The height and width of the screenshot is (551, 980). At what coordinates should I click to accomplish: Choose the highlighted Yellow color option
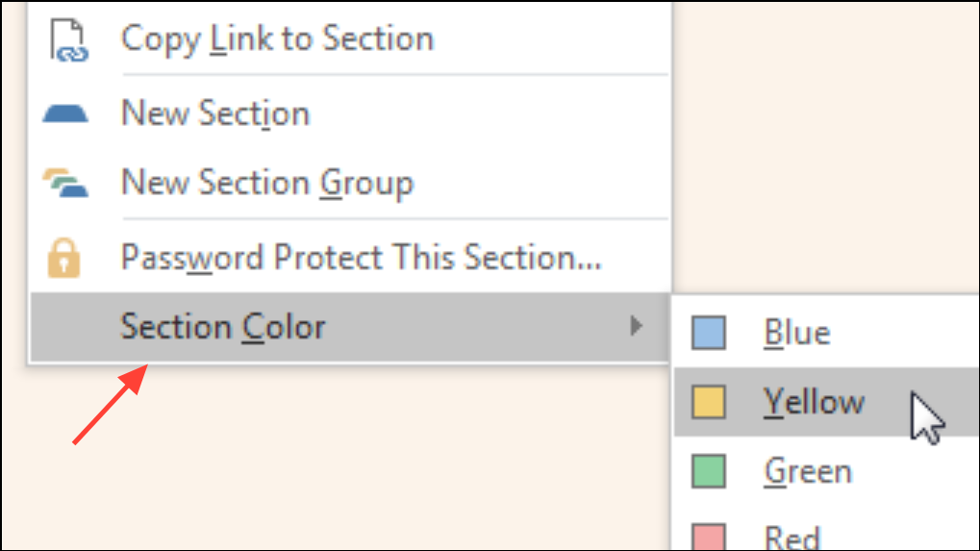coord(827,402)
